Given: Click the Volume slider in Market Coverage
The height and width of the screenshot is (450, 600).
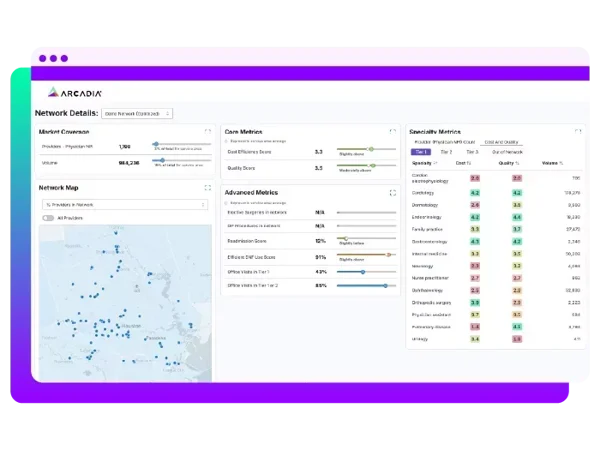Looking at the screenshot, I should pos(181,160).
